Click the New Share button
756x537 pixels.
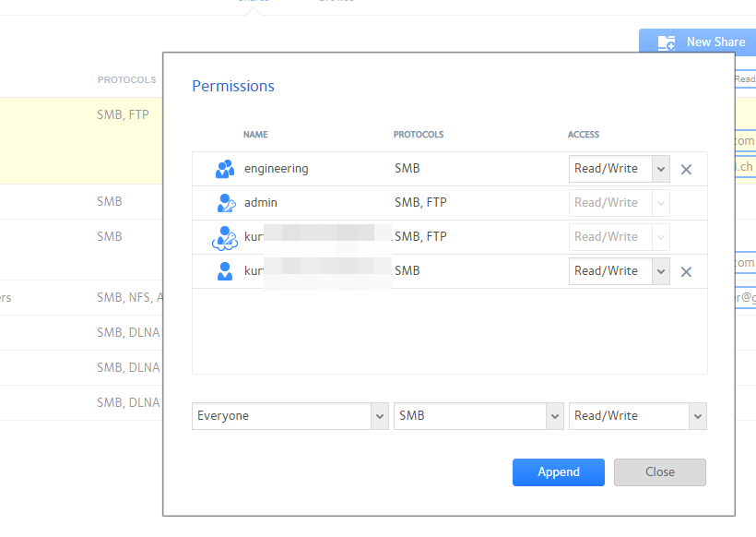(x=699, y=42)
